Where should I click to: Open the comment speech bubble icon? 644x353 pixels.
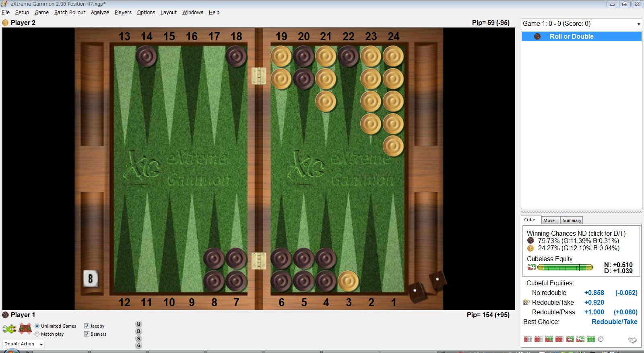tap(632, 340)
